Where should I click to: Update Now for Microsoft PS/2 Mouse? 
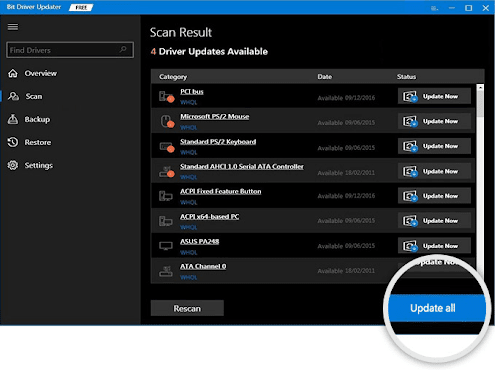coord(434,121)
